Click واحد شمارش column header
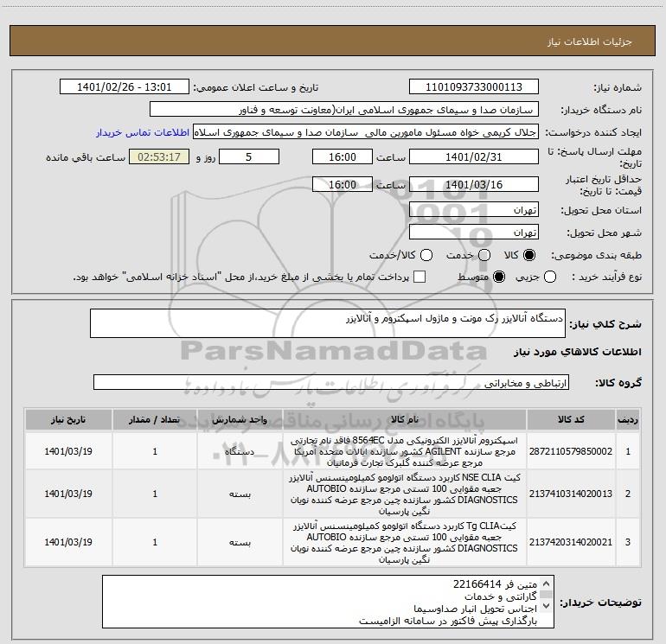This screenshot has height=644, width=666. (240, 419)
